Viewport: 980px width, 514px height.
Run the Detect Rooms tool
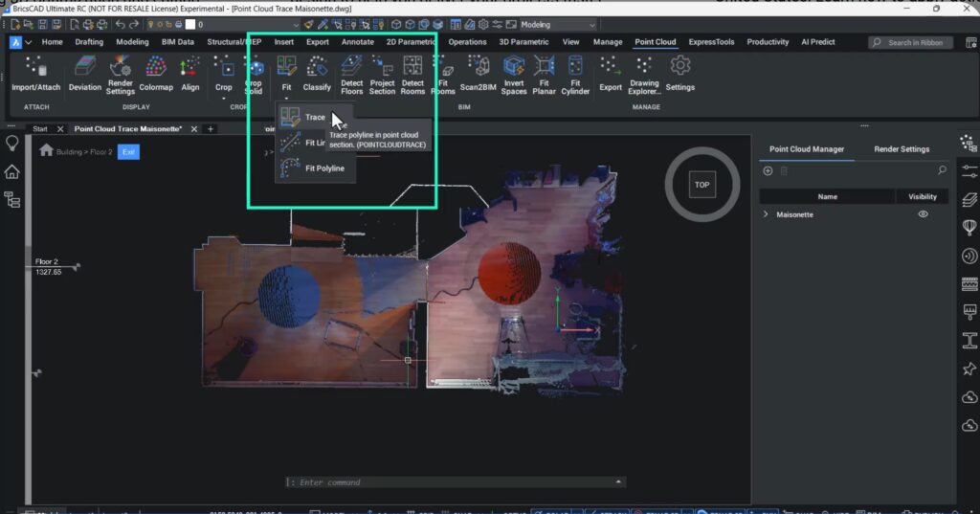click(x=412, y=75)
